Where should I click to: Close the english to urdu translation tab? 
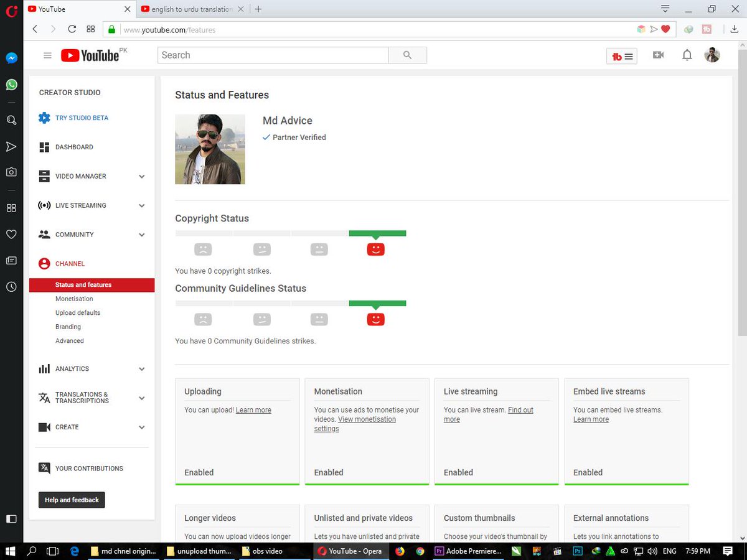coord(241,9)
